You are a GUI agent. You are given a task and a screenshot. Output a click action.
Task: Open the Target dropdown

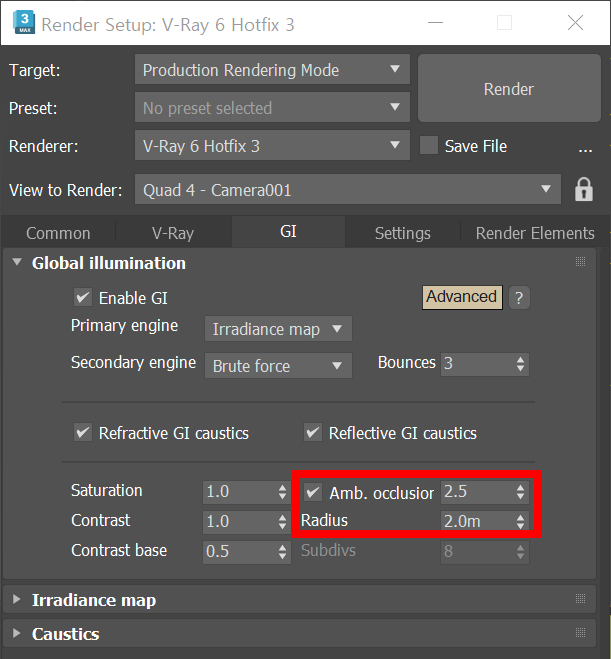click(272, 69)
